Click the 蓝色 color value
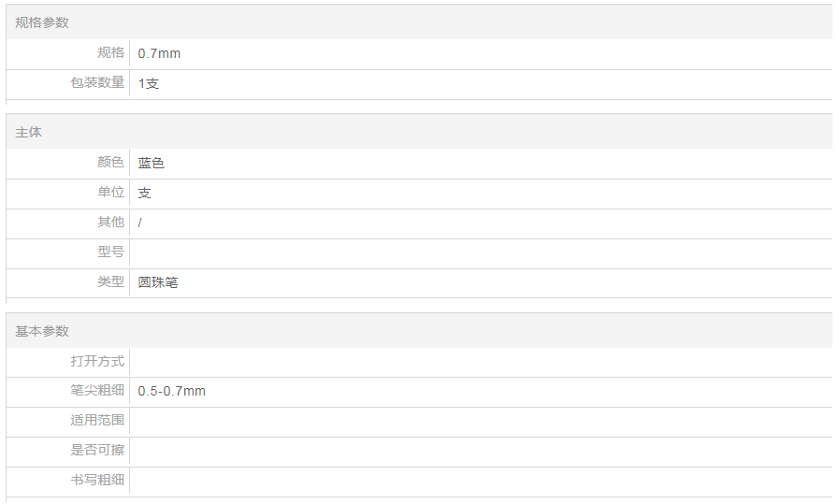The height and width of the screenshot is (504, 840). (152, 164)
